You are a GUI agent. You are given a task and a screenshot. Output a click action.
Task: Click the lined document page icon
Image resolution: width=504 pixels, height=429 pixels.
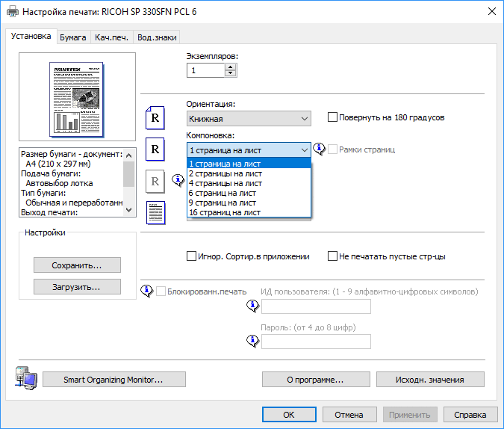click(154, 212)
